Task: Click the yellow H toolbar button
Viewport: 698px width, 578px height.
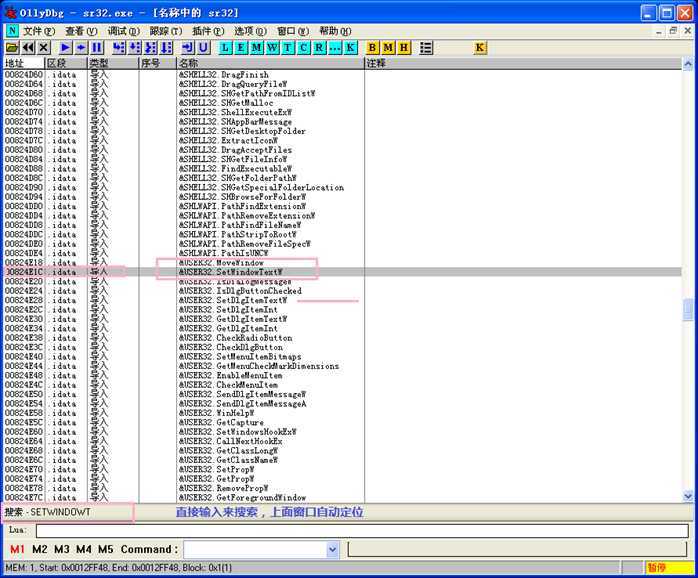Action: pyautogui.click(x=404, y=47)
